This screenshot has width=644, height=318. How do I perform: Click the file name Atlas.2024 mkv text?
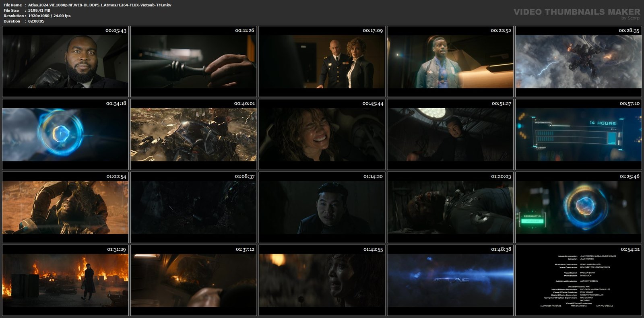coord(100,5)
